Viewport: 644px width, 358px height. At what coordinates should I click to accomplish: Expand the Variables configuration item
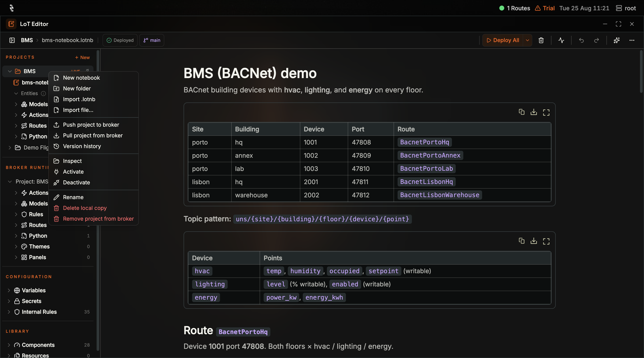9,290
